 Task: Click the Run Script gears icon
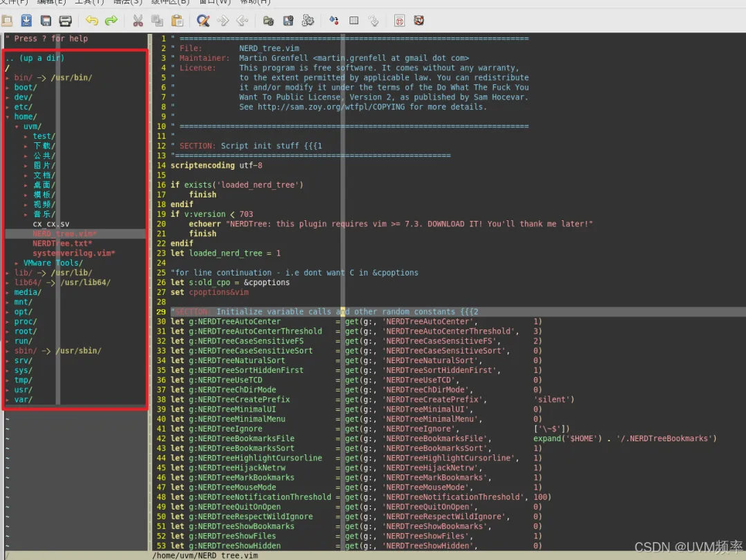click(x=308, y=21)
